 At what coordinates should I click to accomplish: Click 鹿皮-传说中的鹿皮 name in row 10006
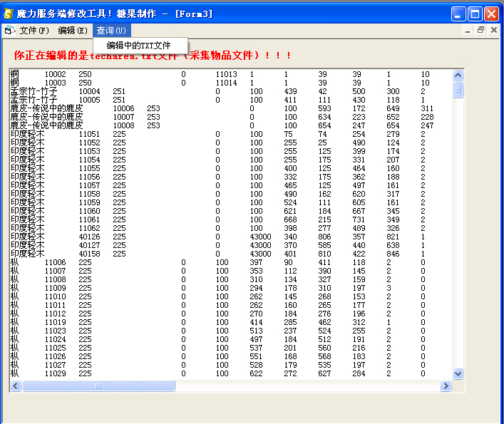tap(46, 108)
